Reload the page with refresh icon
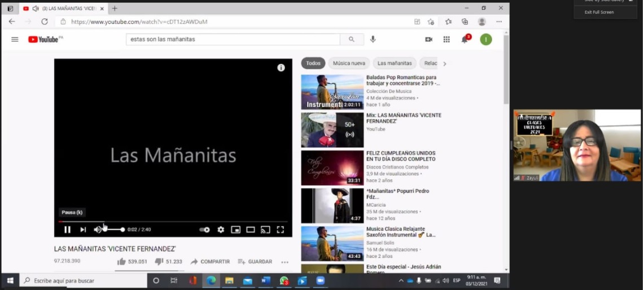Image resolution: width=644 pixels, height=290 pixels. click(x=45, y=22)
